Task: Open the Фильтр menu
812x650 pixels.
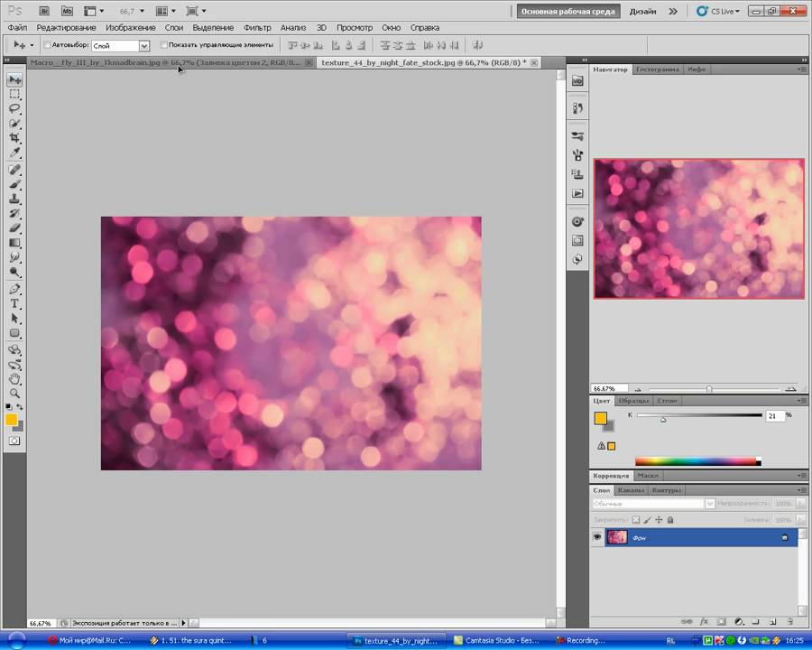Action: pos(257,28)
